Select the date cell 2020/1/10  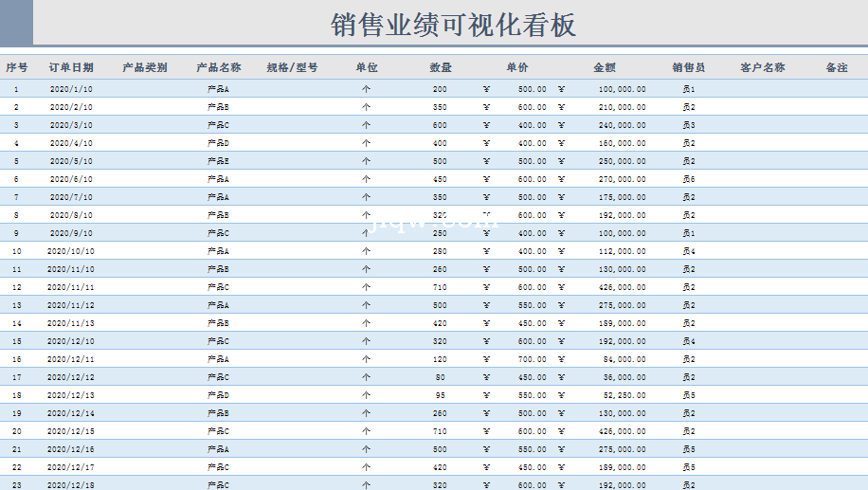tap(71, 89)
